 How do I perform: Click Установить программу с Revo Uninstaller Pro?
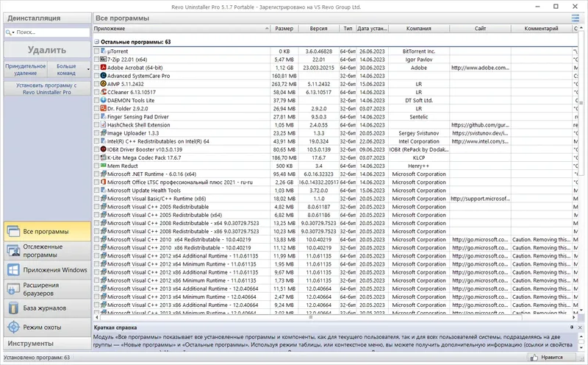[47, 88]
